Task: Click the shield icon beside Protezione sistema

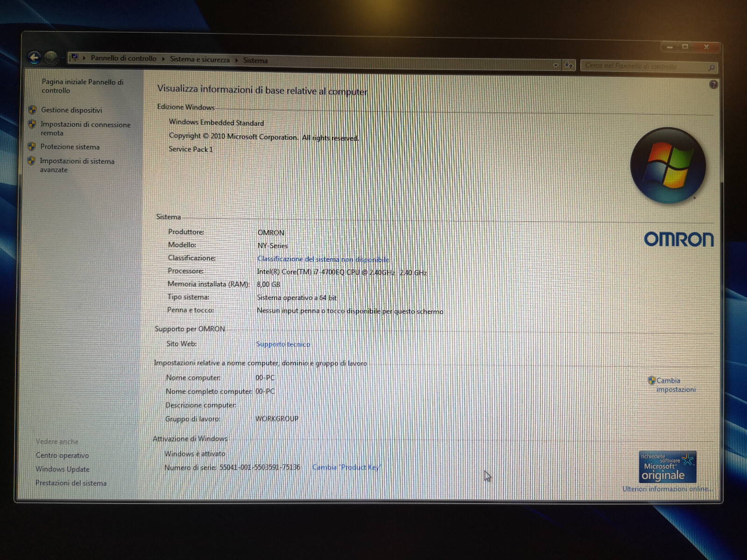Action: pos(31,147)
